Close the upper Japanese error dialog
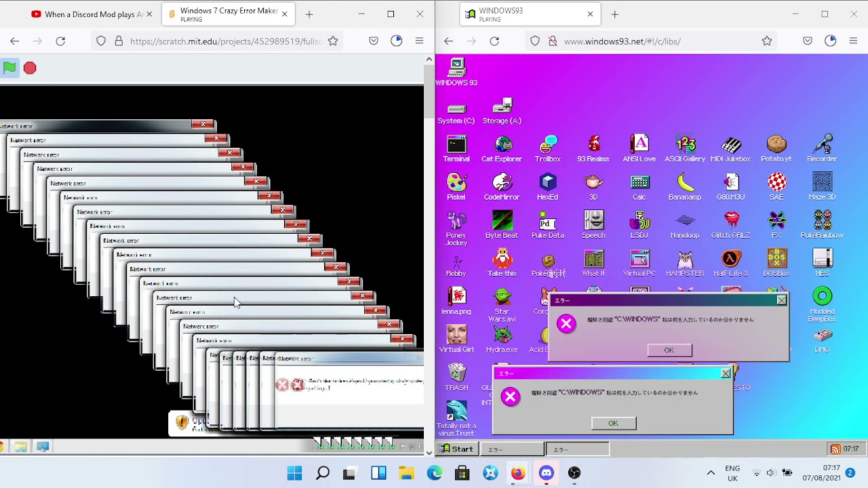 tap(782, 300)
